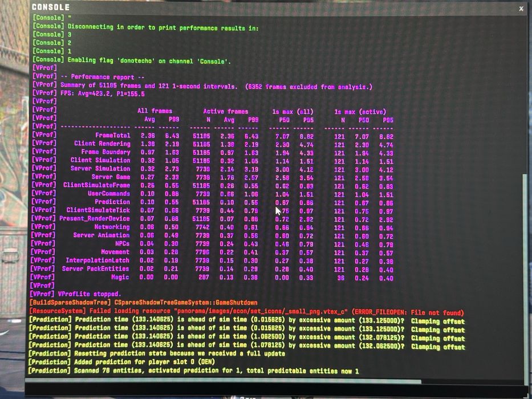
Task: Click '(ERROR_FILEOPEN: File not found)' text
Action: [x=407, y=312]
